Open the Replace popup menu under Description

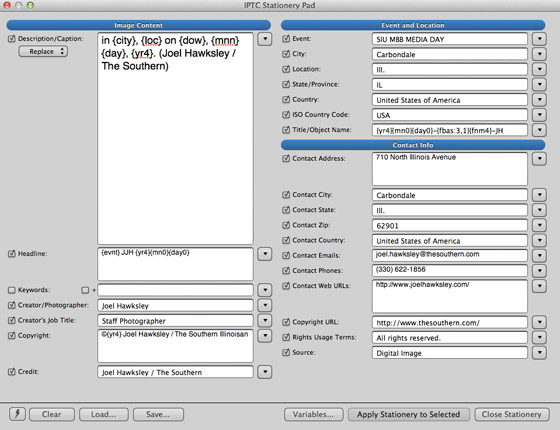43,51
